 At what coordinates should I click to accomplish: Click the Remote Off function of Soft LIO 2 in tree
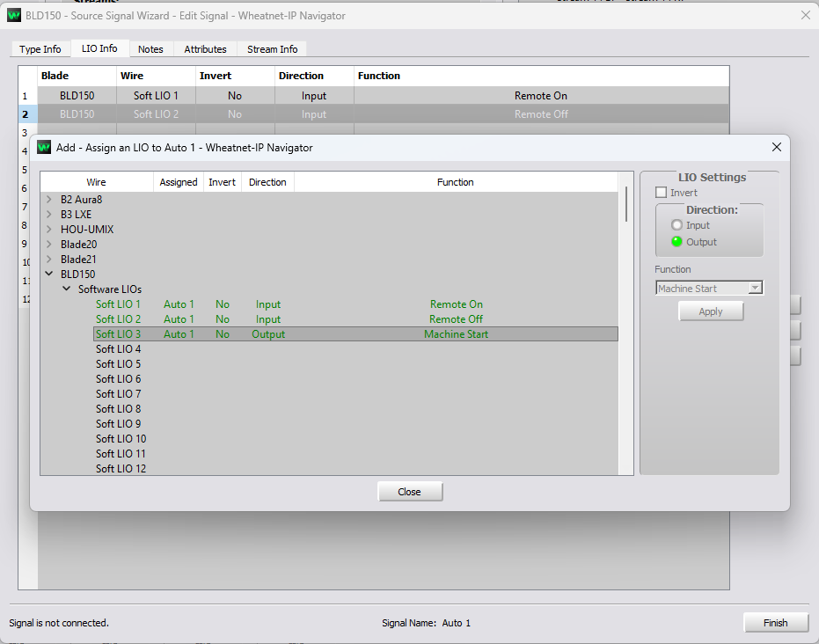tap(456, 319)
